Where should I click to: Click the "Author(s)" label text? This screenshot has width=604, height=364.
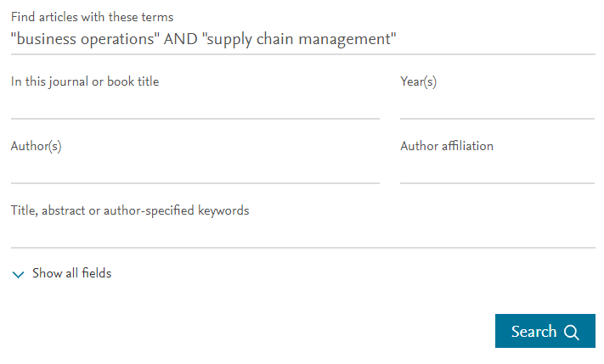[x=36, y=146]
